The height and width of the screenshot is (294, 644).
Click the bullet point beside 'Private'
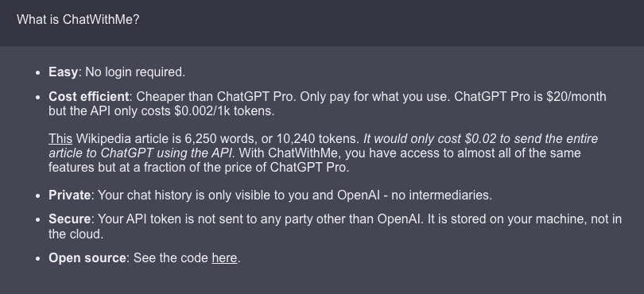pyautogui.click(x=38, y=195)
